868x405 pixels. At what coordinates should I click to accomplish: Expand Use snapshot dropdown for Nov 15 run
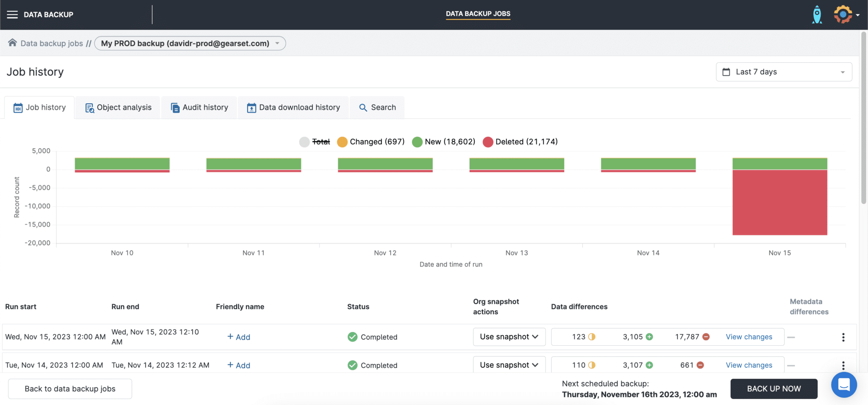click(x=509, y=337)
